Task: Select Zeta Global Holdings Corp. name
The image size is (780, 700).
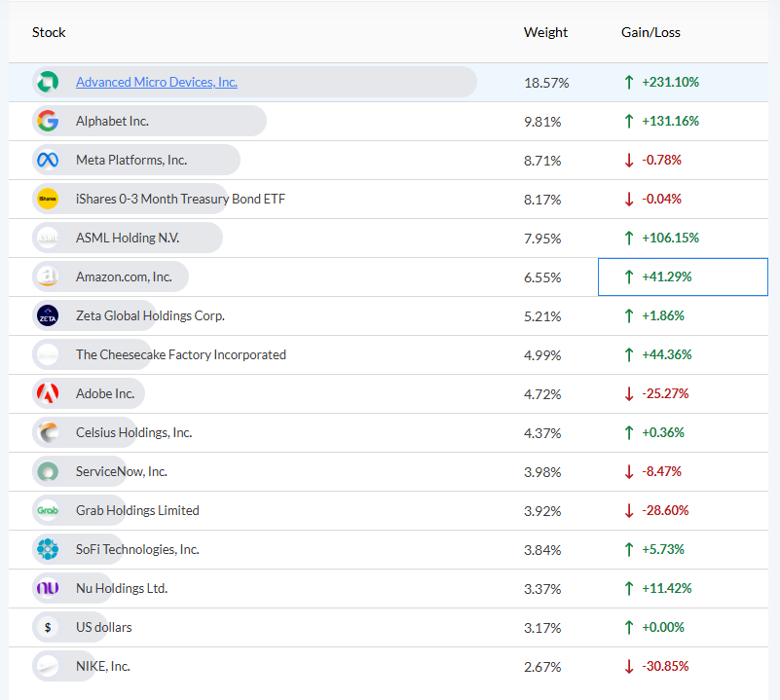Action: (150, 315)
